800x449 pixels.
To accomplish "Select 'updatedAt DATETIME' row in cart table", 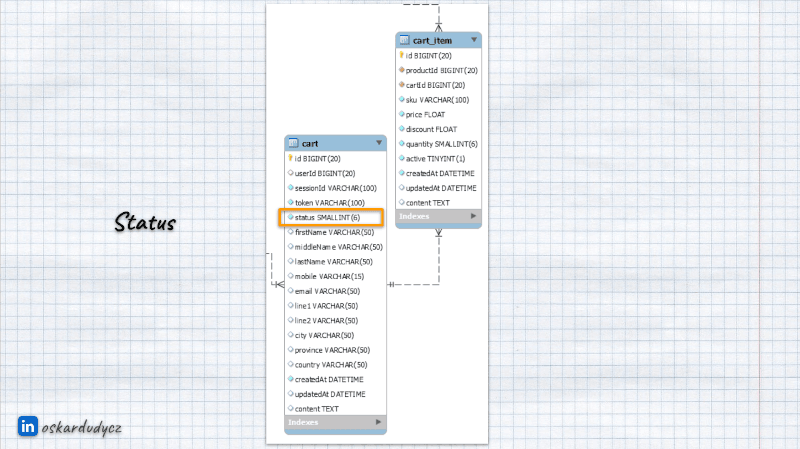I will pos(335,394).
